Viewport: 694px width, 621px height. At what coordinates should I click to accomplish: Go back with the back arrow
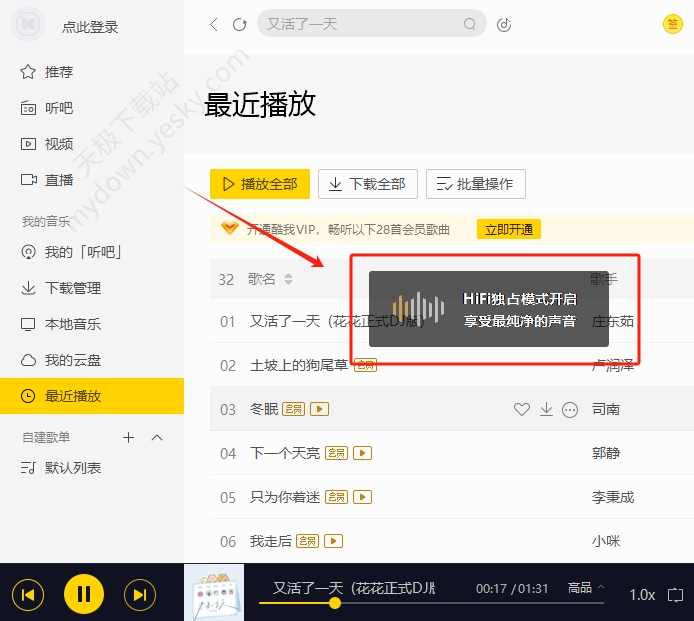pos(214,24)
